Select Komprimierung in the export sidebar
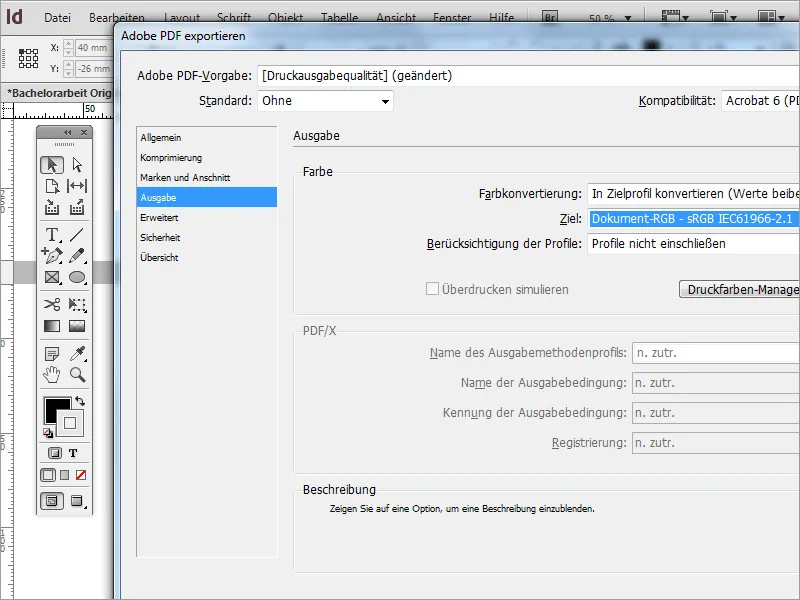Image resolution: width=800 pixels, height=600 pixels. [x=207, y=158]
